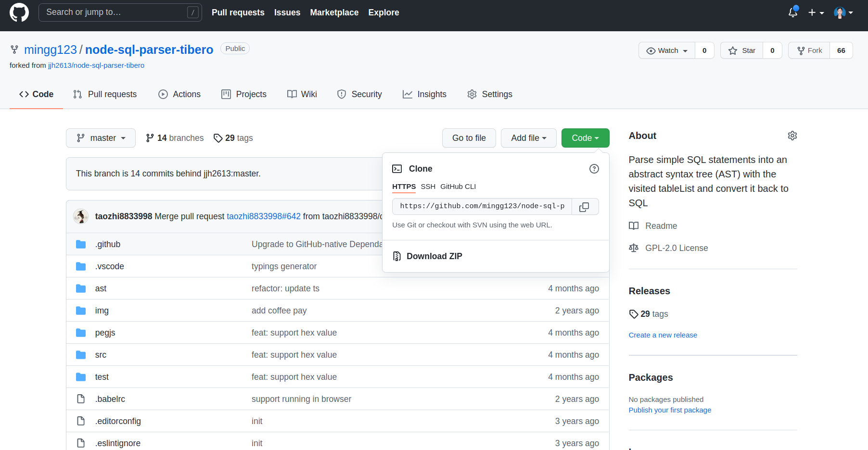Screen dimensions: 868x450
Task: Click the .vscode folder icon
Action: click(x=81, y=266)
